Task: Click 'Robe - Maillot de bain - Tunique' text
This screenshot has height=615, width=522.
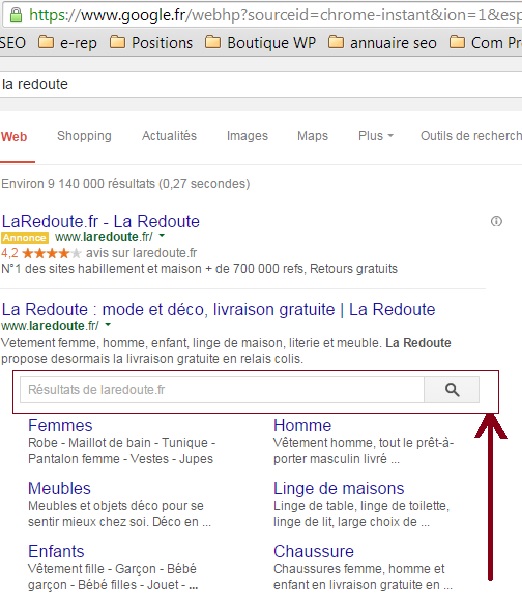Action: point(122,443)
